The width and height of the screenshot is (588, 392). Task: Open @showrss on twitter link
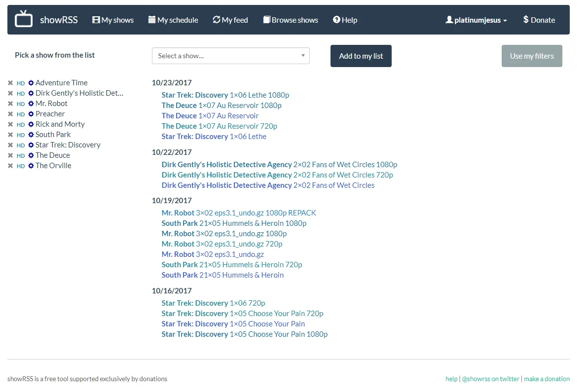490,379
